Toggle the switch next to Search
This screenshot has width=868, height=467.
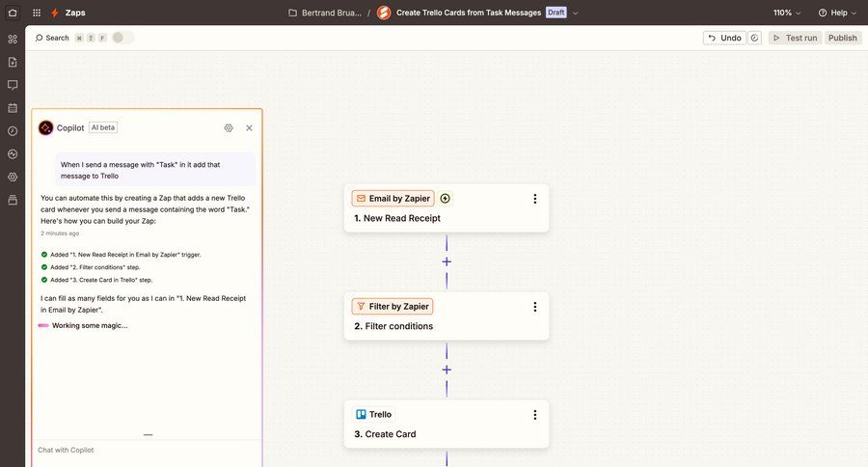tap(122, 38)
